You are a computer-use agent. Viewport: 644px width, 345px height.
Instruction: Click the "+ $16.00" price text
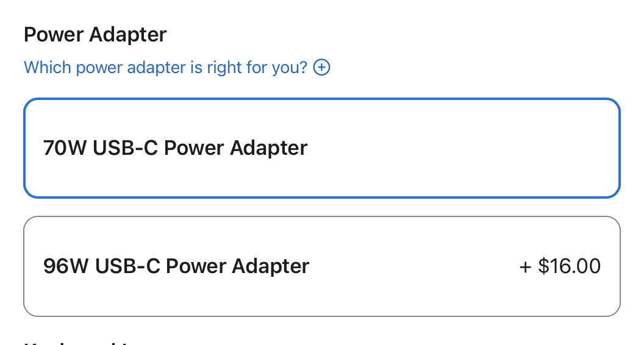(560, 266)
